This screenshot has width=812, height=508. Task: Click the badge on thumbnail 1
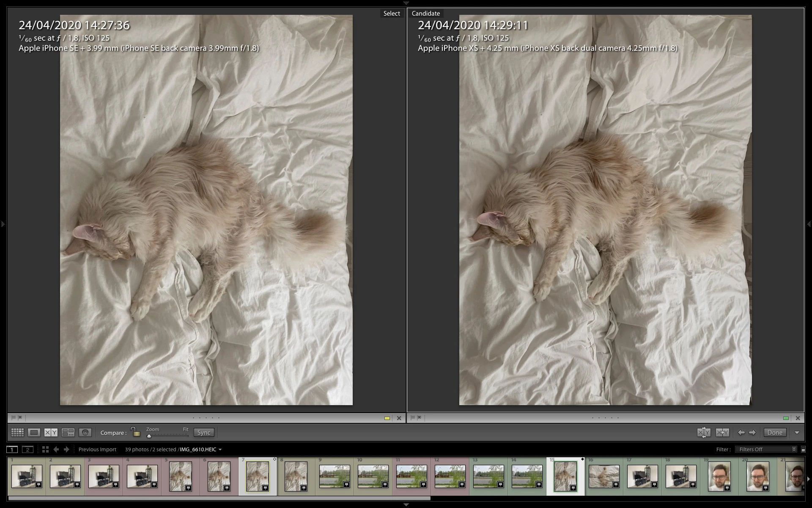[38, 484]
